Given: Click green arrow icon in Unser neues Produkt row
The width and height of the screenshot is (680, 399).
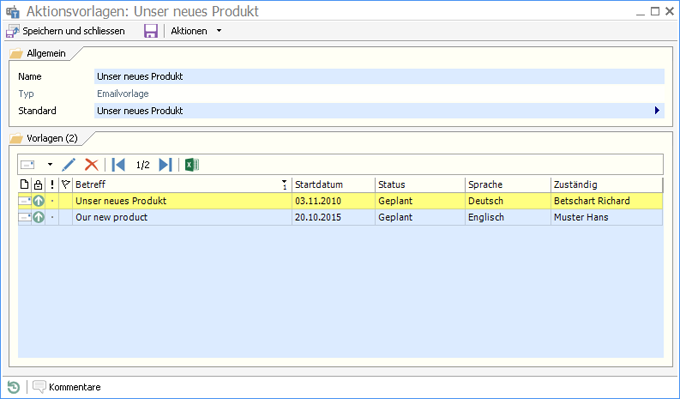Looking at the screenshot, I should (39, 201).
